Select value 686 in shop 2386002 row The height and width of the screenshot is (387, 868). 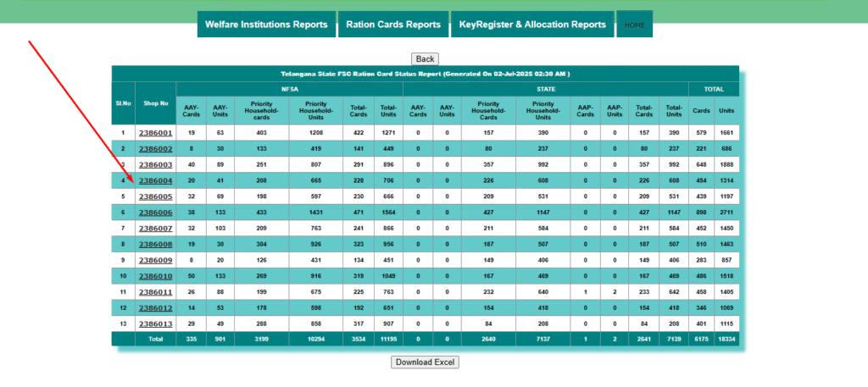(726, 149)
